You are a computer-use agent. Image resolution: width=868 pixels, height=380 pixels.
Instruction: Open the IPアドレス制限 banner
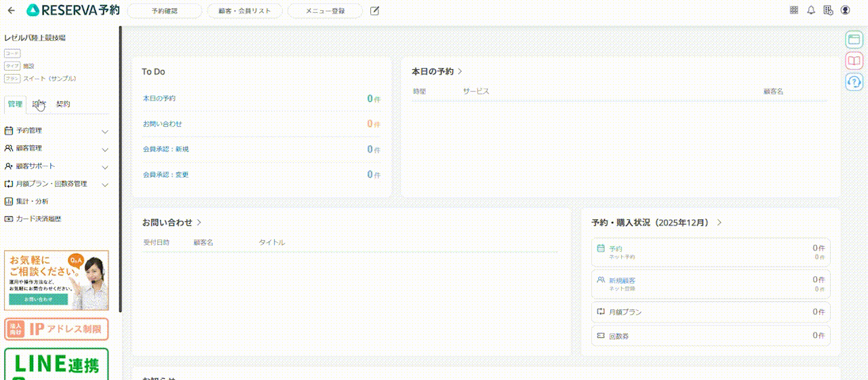(56, 329)
